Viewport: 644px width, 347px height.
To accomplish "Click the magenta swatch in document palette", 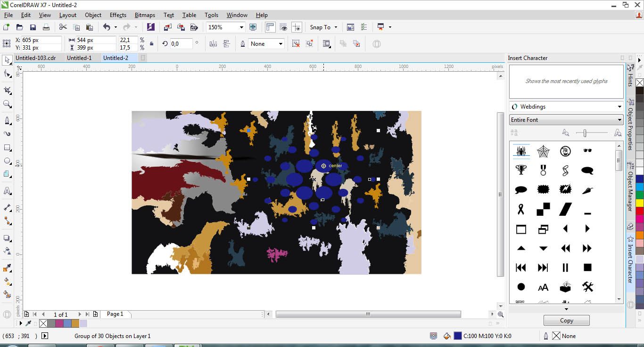I will pos(59,323).
